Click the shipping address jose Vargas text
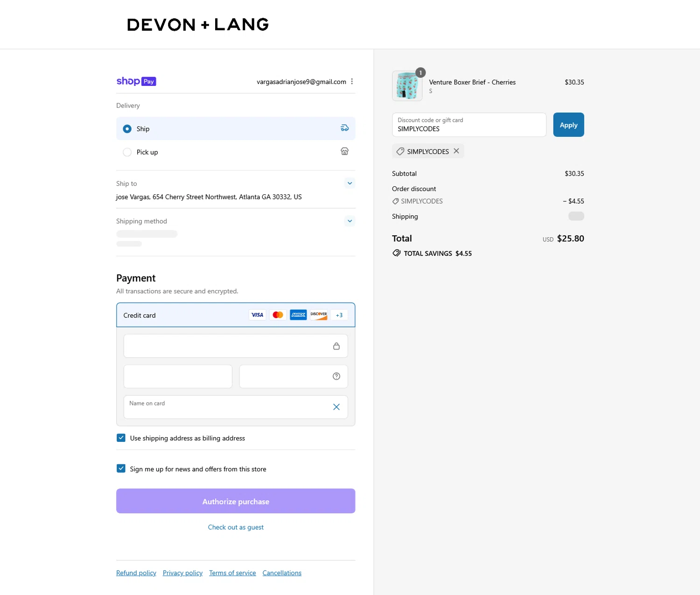Image resolution: width=700 pixels, height=595 pixels. (x=209, y=197)
